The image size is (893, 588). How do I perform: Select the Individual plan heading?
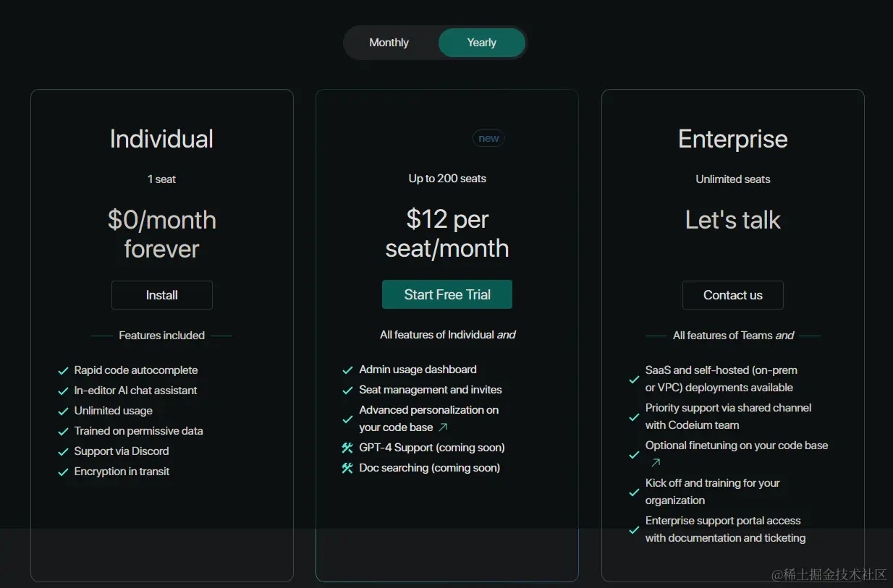[161, 139]
